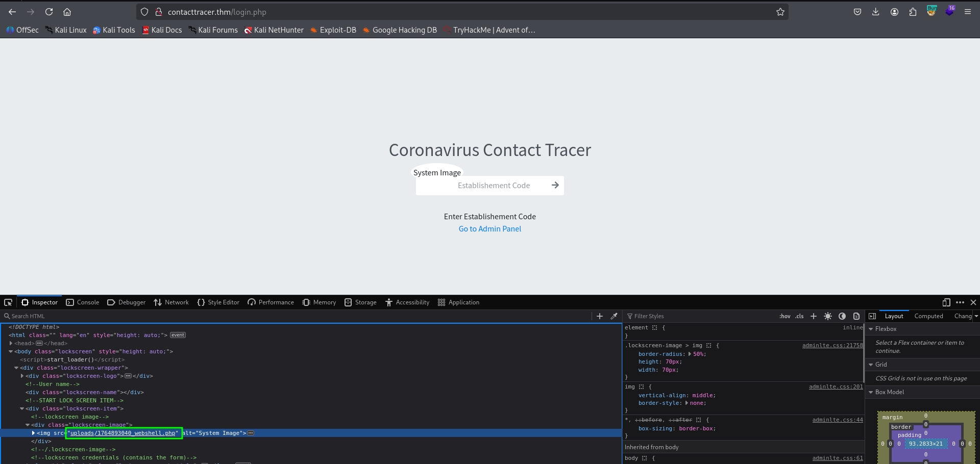Reload the current page
Image resolution: width=980 pixels, height=464 pixels.
coord(49,12)
